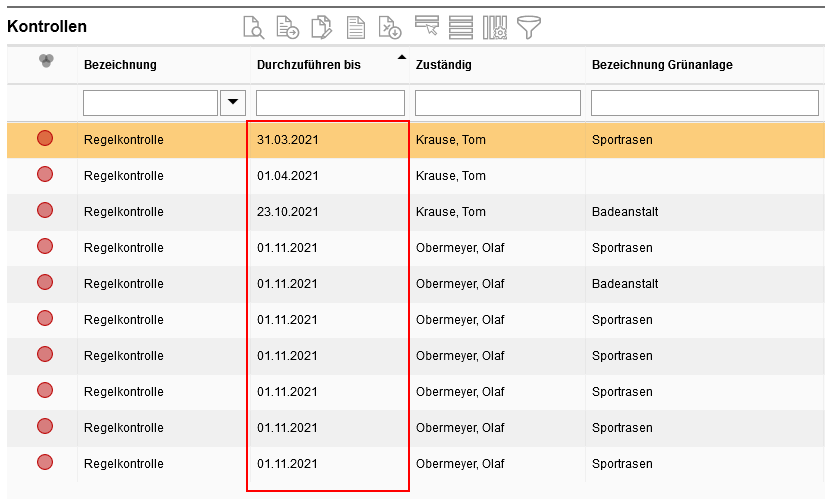This screenshot has height=499, width=825.
Task: Click the plain text document icon
Action: point(356,28)
